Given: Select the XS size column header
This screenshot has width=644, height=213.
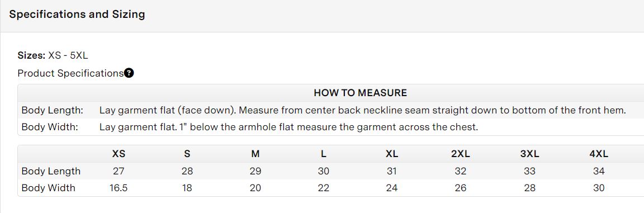Looking at the screenshot, I should [119, 154].
